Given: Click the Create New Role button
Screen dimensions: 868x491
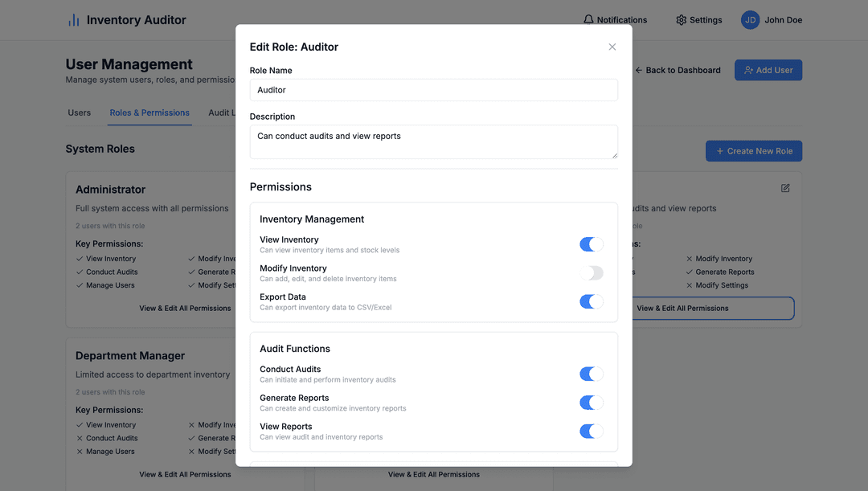Looking at the screenshot, I should point(754,151).
